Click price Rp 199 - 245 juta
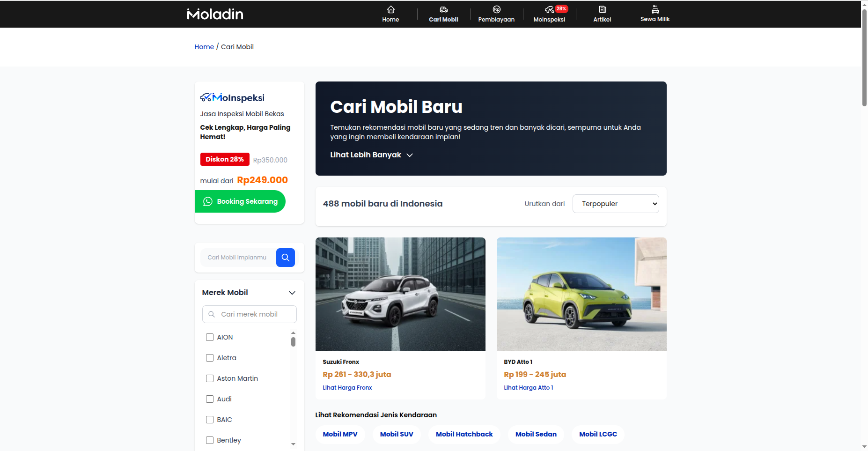 [x=535, y=375]
